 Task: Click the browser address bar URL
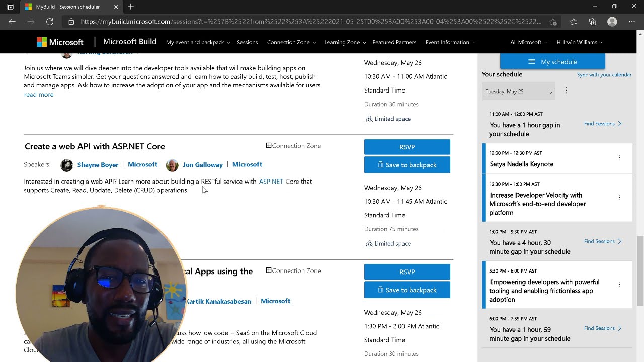[x=310, y=22]
